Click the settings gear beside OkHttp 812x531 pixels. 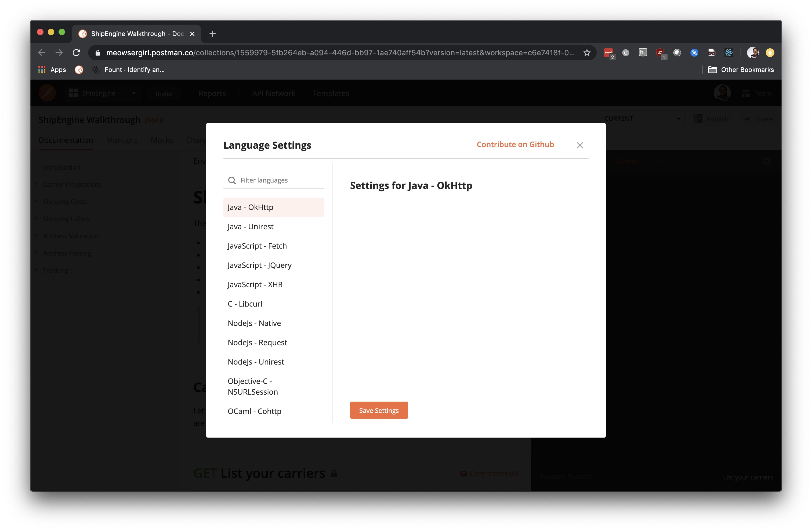[767, 161]
